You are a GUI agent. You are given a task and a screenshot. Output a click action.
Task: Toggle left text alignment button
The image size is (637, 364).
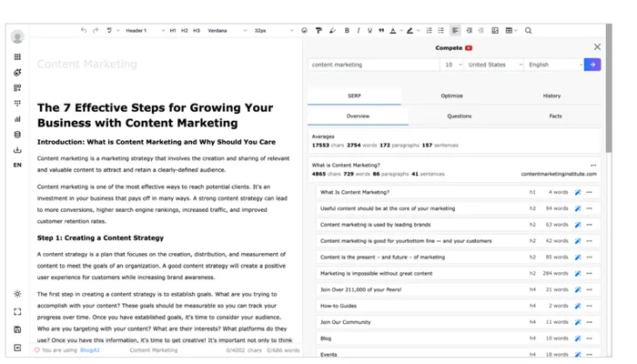(455, 31)
